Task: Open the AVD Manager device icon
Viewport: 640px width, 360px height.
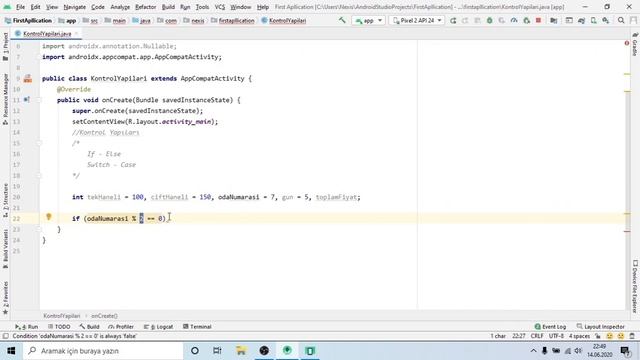Action: 593,20
